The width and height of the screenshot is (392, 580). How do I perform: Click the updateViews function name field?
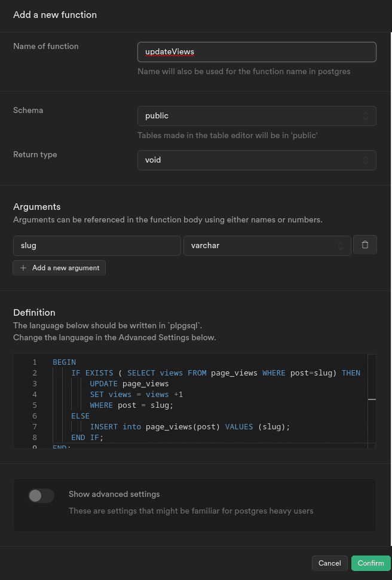(x=257, y=52)
